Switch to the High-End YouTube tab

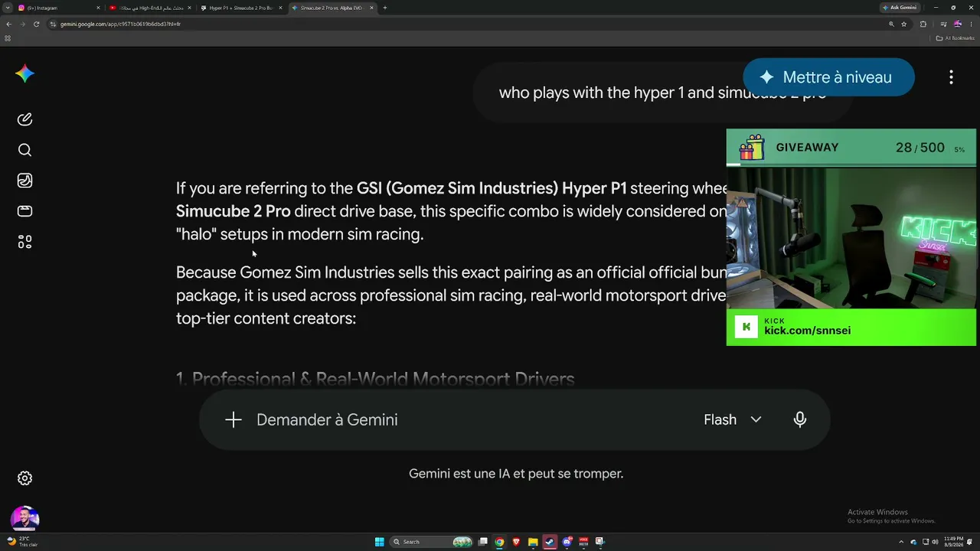150,8
